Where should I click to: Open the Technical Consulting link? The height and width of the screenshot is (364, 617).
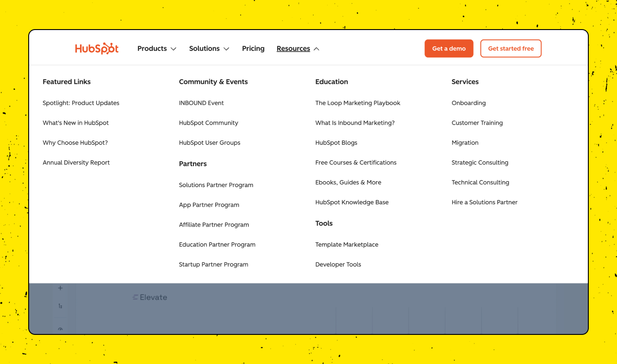pyautogui.click(x=480, y=182)
